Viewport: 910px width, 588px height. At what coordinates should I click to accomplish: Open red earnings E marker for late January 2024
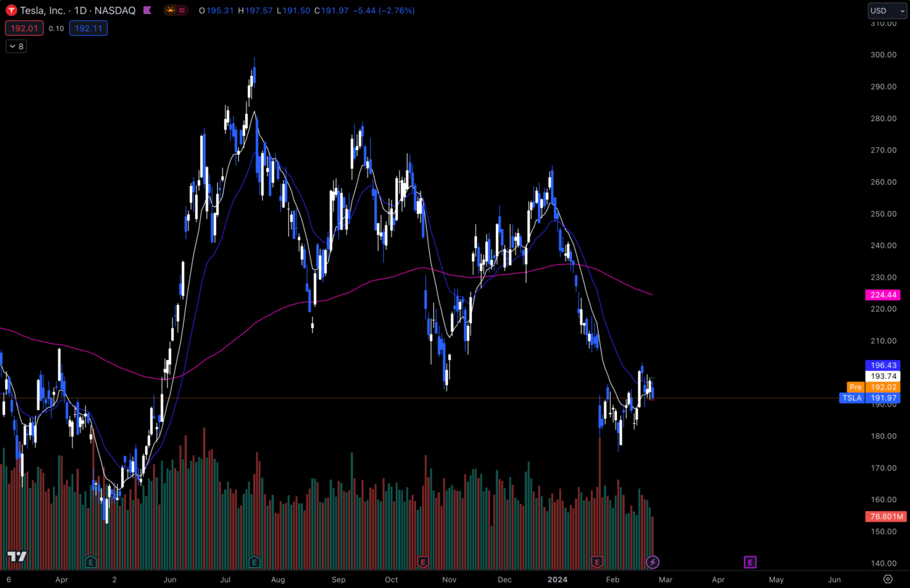click(x=597, y=562)
